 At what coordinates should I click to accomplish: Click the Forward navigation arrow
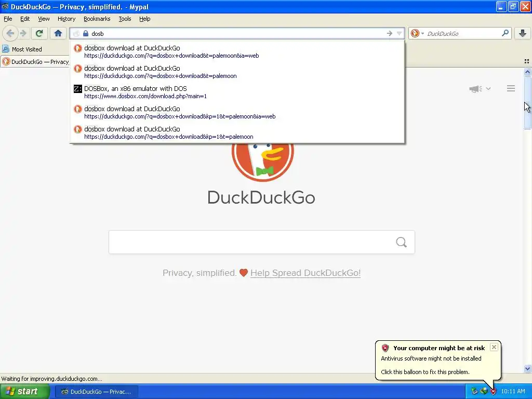point(23,33)
